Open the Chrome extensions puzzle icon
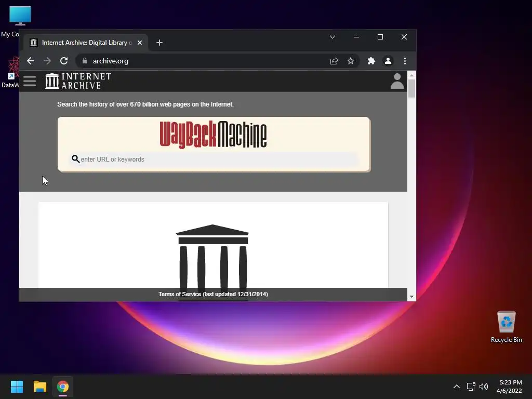This screenshot has width=532, height=399. pyautogui.click(x=371, y=61)
